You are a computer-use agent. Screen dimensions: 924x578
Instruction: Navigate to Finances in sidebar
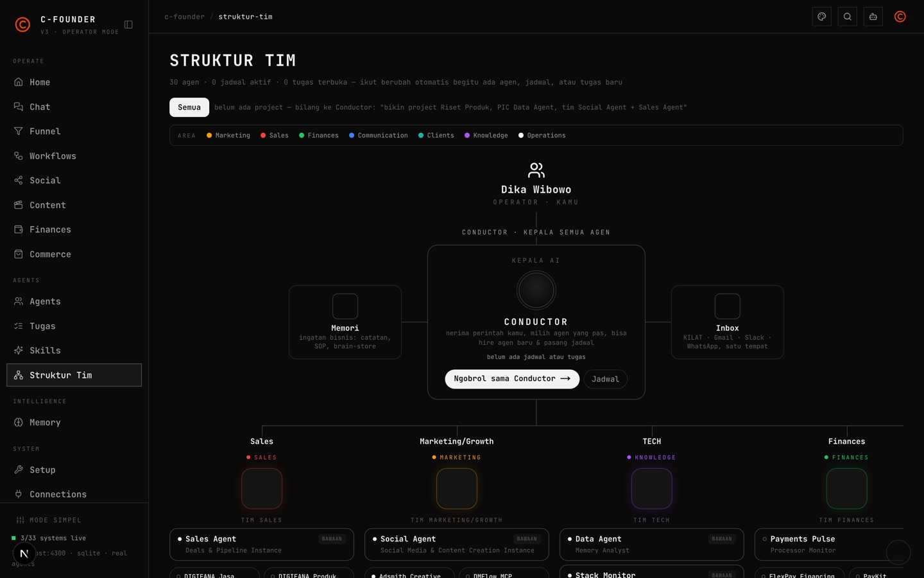point(74,229)
